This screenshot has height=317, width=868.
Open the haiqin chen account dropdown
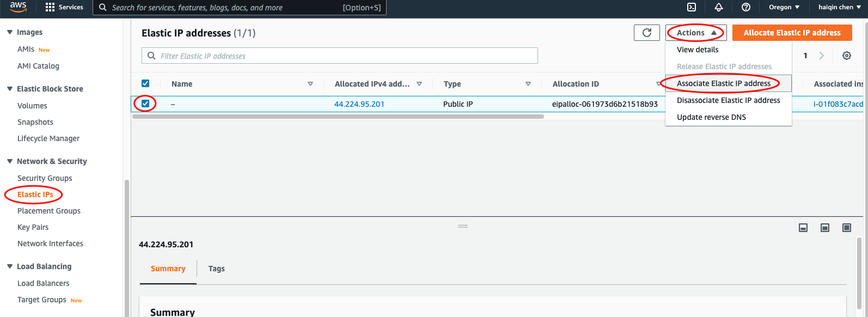(840, 7)
